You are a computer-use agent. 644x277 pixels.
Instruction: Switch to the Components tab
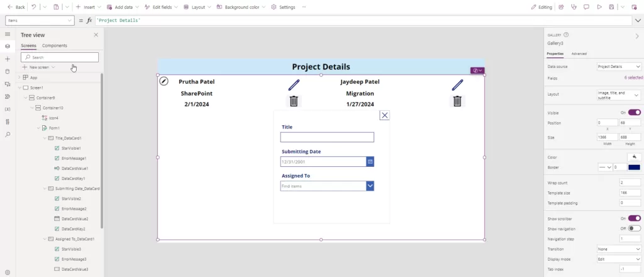[55, 45]
